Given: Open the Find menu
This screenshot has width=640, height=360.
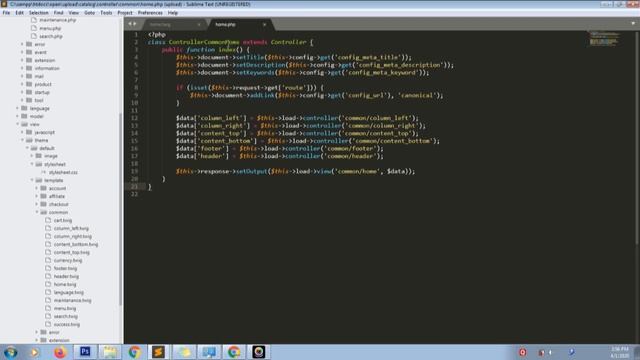Looking at the screenshot, I should (58, 13).
